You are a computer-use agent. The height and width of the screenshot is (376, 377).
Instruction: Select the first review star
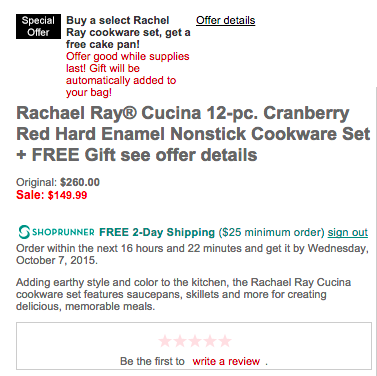click(x=165, y=341)
